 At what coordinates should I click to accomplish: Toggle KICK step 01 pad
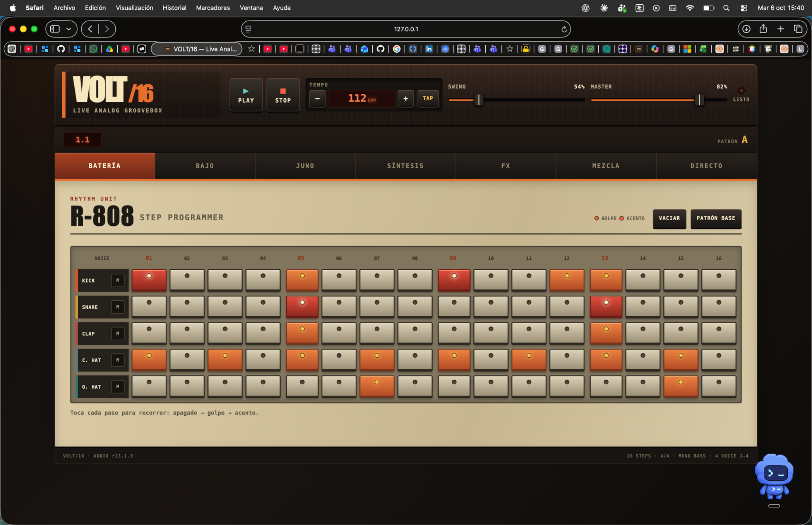[149, 280]
